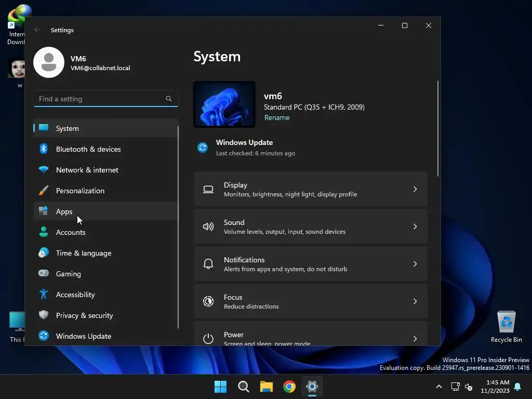The image size is (532, 399).
Task: Click the Focus circle icon
Action: pos(208,301)
